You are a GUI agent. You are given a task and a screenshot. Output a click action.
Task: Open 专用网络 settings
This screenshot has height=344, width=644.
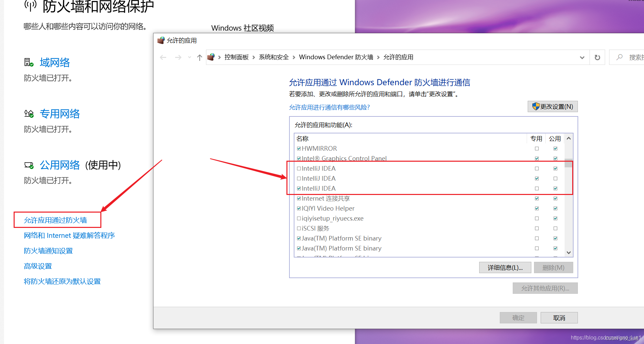pyautogui.click(x=60, y=114)
